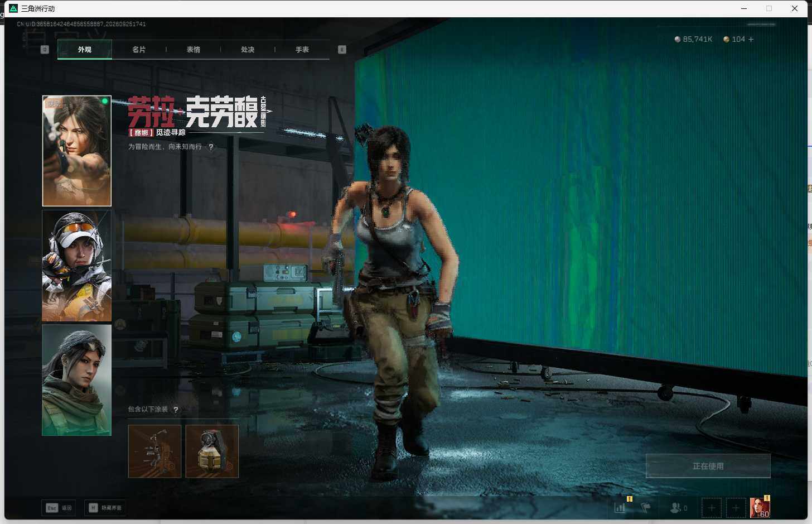This screenshot has width=812, height=524.
Task: Switch to the 外观 tab
Action: coord(85,50)
